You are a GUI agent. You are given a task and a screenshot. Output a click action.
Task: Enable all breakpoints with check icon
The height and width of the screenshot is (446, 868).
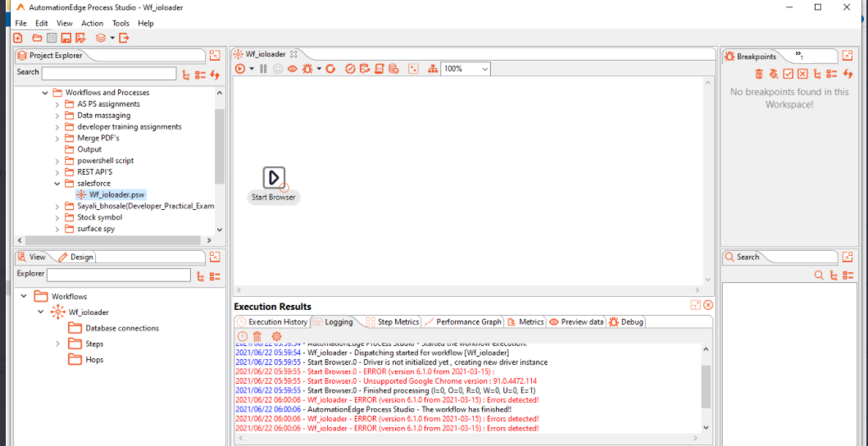788,74
